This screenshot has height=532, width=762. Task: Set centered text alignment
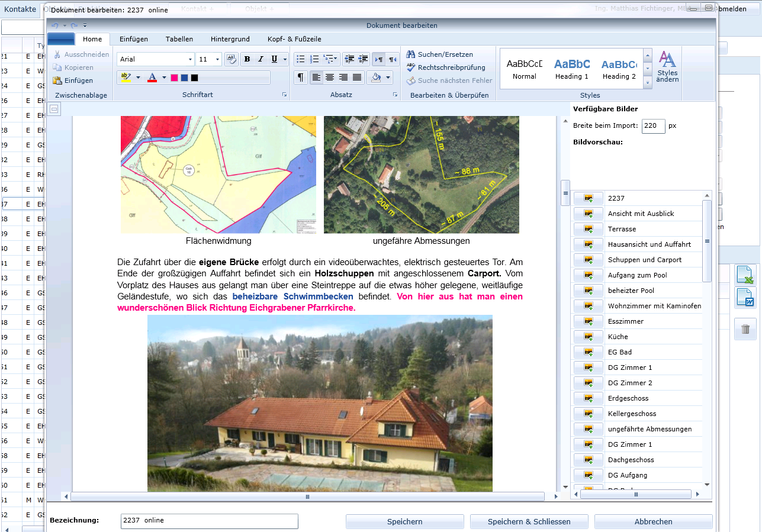click(x=330, y=78)
